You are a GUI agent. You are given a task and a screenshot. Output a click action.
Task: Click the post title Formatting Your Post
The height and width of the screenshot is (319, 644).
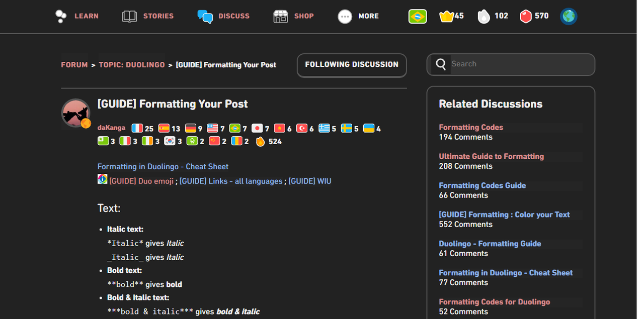173,104
